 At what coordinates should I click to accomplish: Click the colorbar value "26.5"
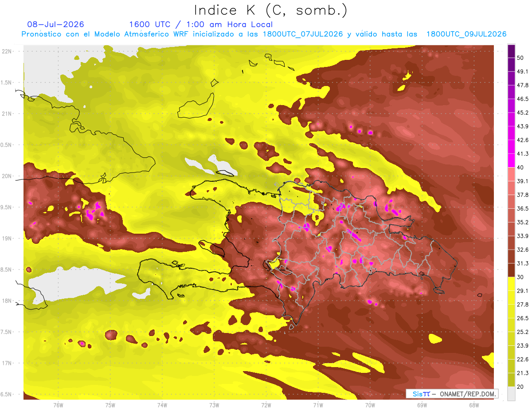coord(523,318)
